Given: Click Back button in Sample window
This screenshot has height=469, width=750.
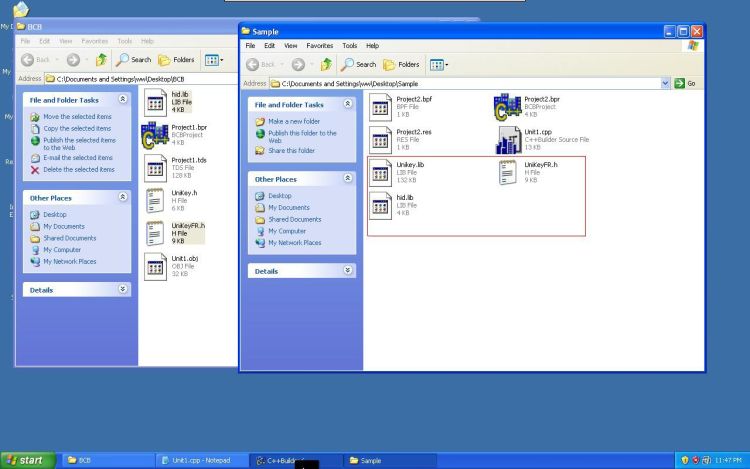Looking at the screenshot, I should [261, 65].
